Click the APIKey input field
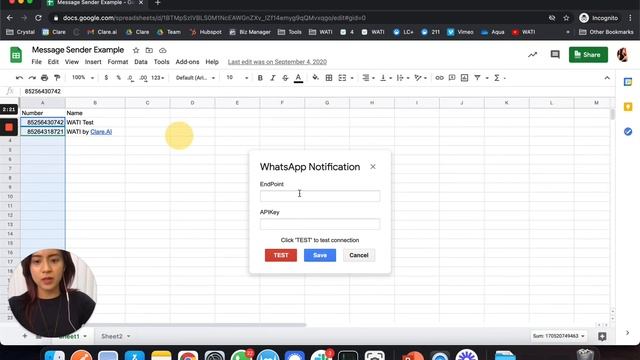 point(320,224)
